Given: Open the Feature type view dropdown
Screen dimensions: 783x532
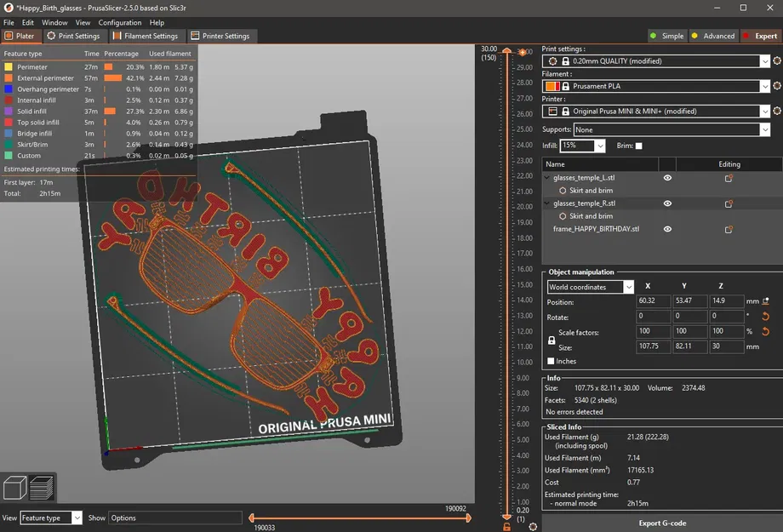Looking at the screenshot, I should click(x=51, y=518).
